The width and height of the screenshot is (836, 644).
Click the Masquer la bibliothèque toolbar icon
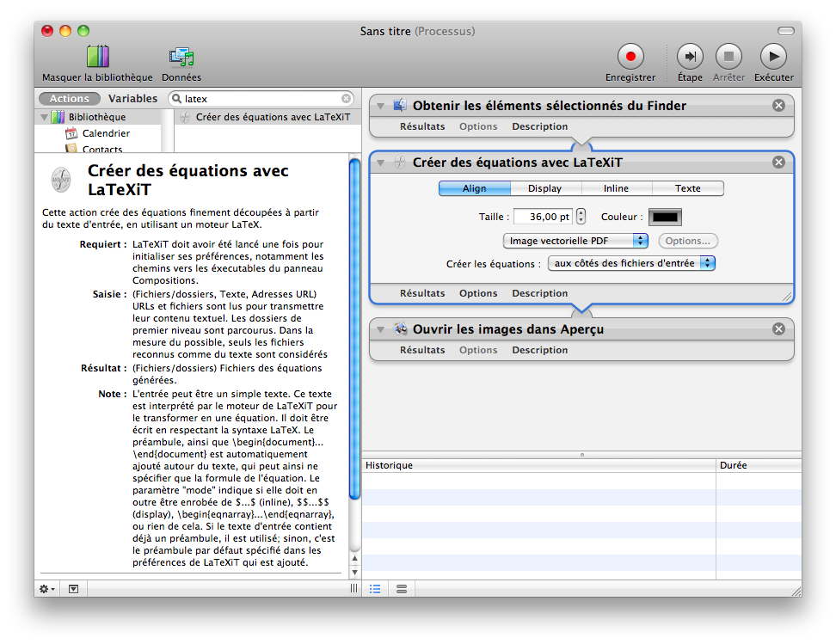[97, 57]
